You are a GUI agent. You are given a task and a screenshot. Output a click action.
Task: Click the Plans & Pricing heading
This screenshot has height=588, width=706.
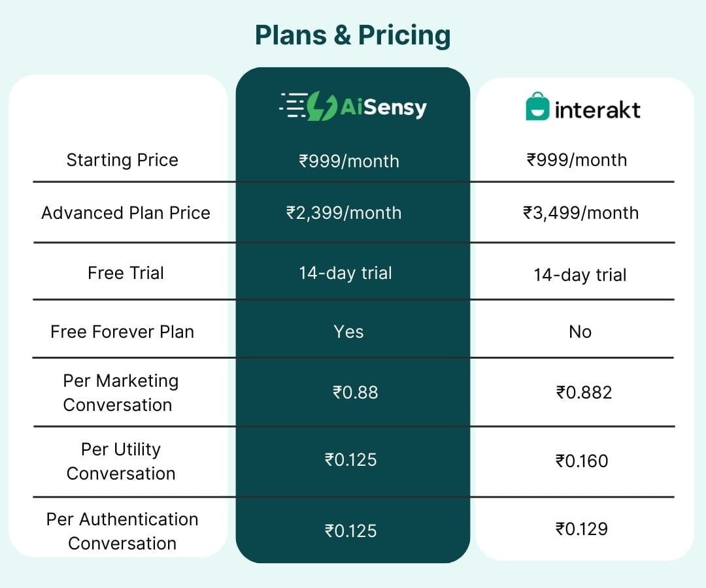352,35
